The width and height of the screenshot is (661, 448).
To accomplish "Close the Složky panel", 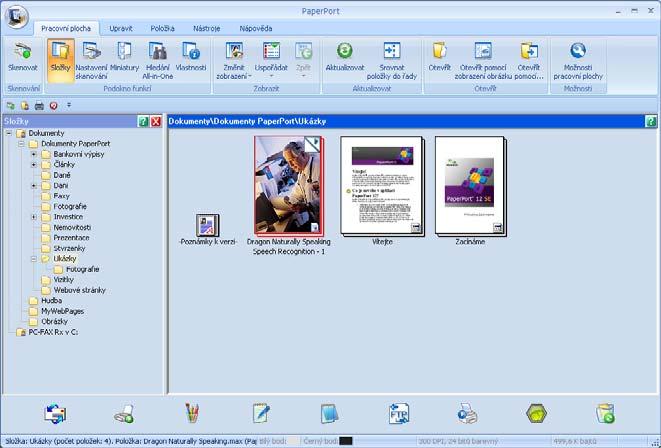I will [x=156, y=122].
